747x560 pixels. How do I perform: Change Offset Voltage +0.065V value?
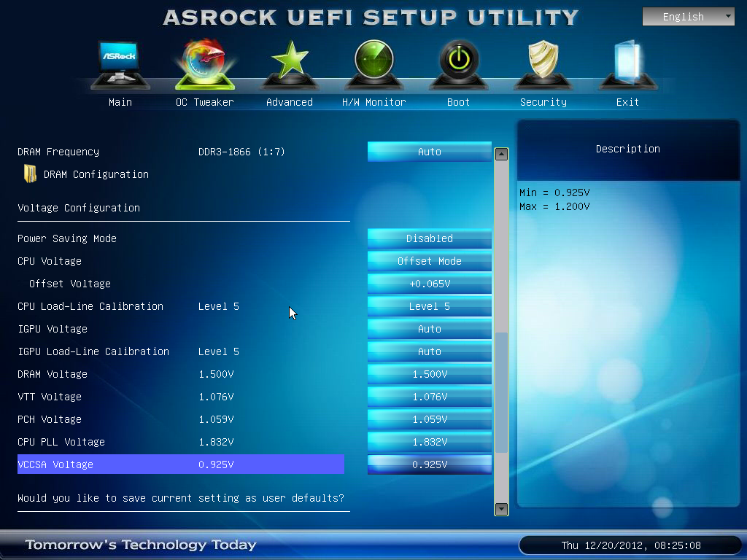[429, 284]
